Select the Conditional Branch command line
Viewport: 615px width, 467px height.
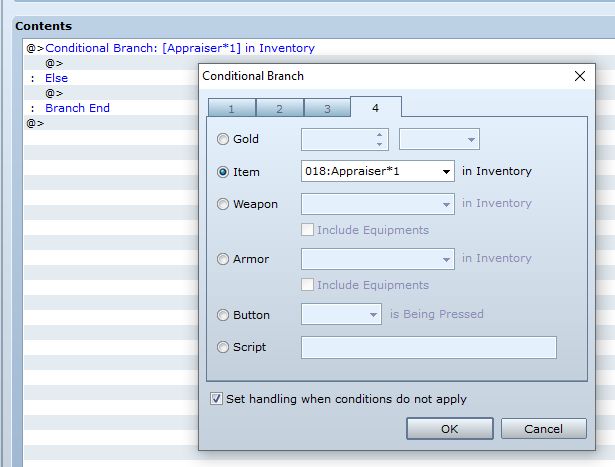point(180,48)
